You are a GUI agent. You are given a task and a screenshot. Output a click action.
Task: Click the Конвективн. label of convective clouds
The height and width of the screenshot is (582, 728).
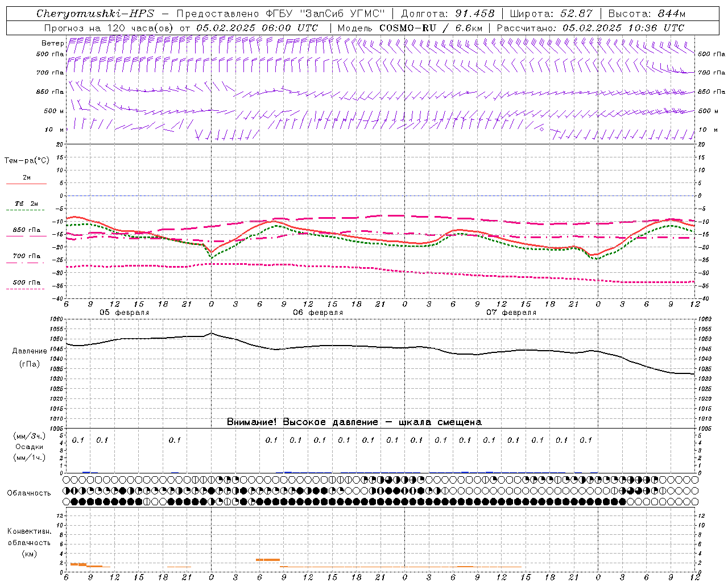pos(29,531)
